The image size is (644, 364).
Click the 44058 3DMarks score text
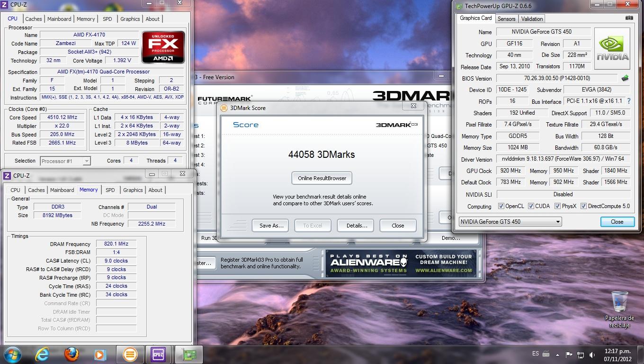click(x=322, y=155)
